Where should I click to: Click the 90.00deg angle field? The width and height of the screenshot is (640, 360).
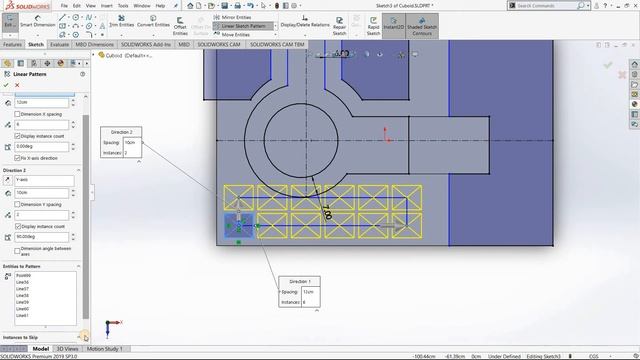tap(42, 237)
